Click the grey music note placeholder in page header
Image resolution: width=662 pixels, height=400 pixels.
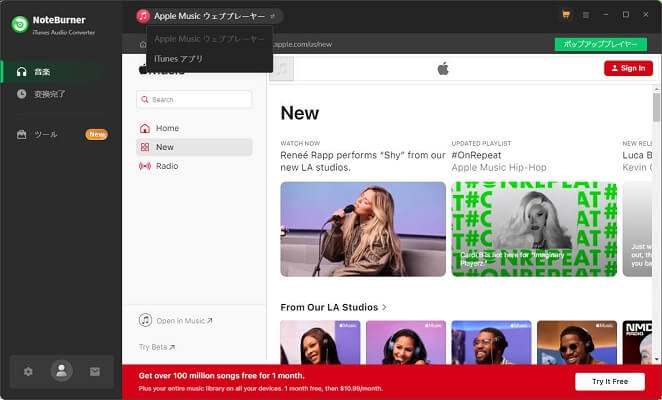tap(282, 68)
